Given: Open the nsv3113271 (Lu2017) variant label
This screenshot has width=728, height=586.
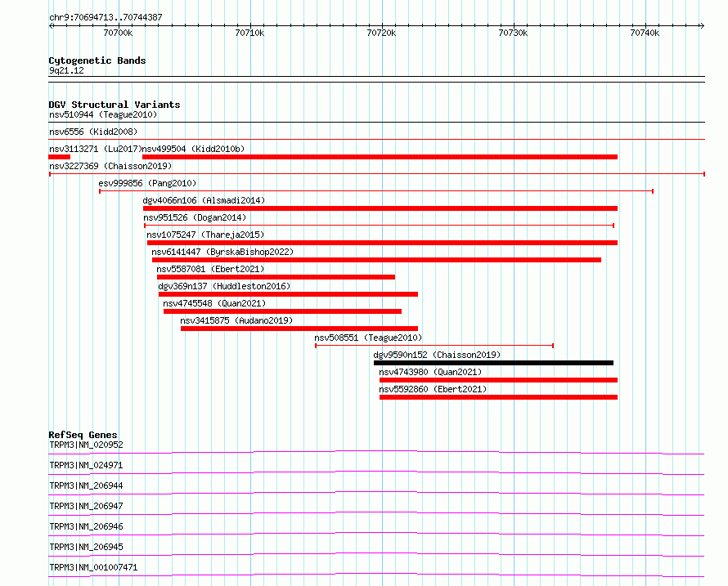Looking at the screenshot, I should pos(95,149).
